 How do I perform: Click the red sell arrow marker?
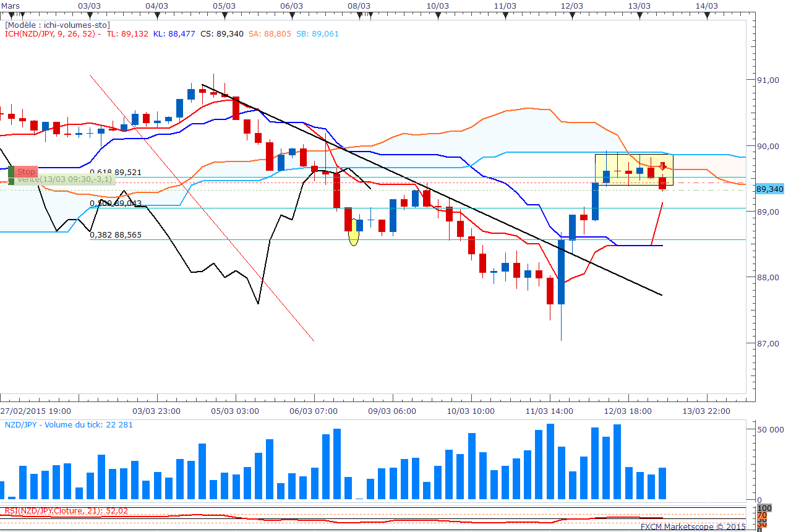click(662, 166)
